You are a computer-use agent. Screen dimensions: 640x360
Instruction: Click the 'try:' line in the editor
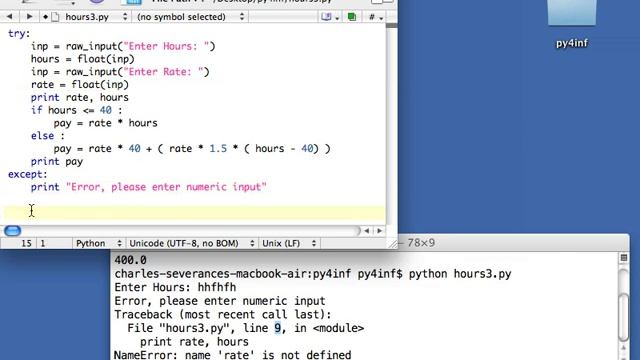(x=19, y=33)
